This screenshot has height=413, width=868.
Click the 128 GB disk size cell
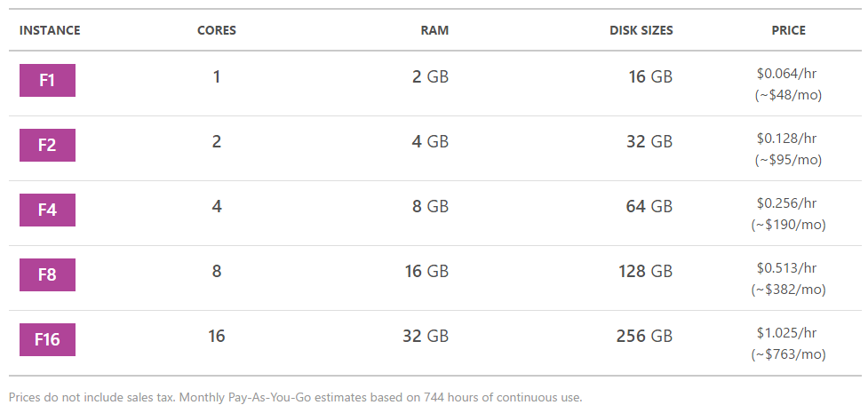coord(646,271)
